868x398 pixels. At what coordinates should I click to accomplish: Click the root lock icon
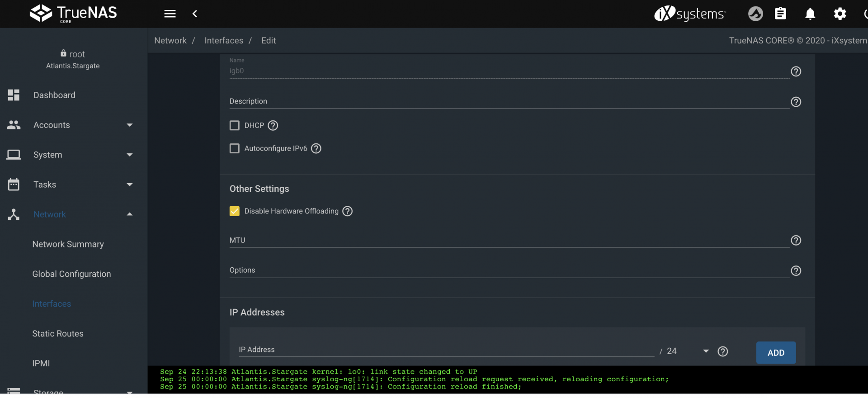(63, 53)
